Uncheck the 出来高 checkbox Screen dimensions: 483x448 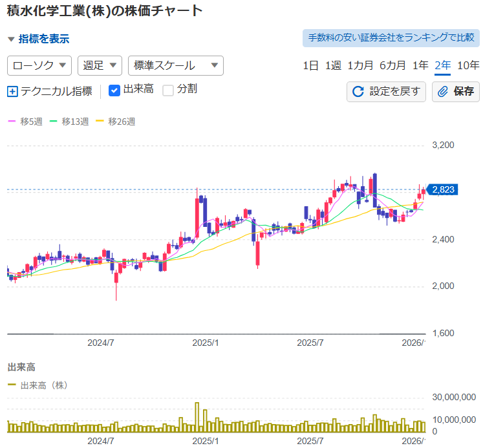click(114, 91)
